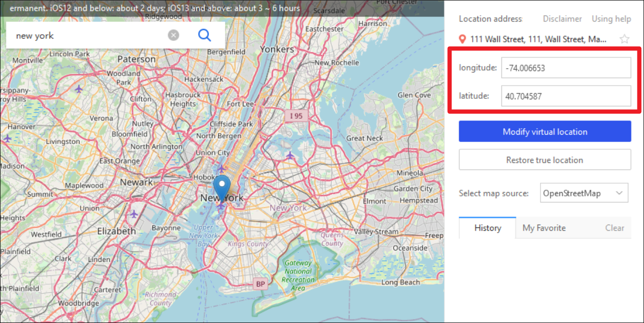Open the Disclaimer link
Viewport: 644px width, 323px height.
563,19
